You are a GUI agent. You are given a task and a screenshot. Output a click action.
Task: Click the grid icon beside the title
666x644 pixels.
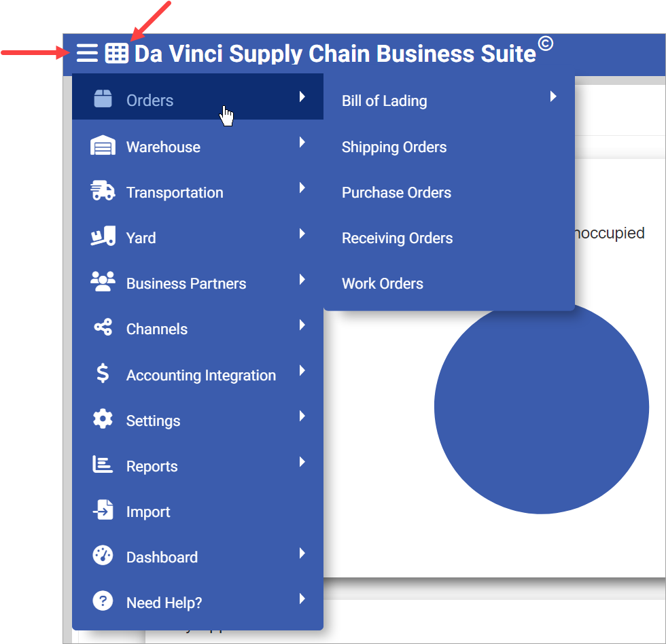(117, 53)
